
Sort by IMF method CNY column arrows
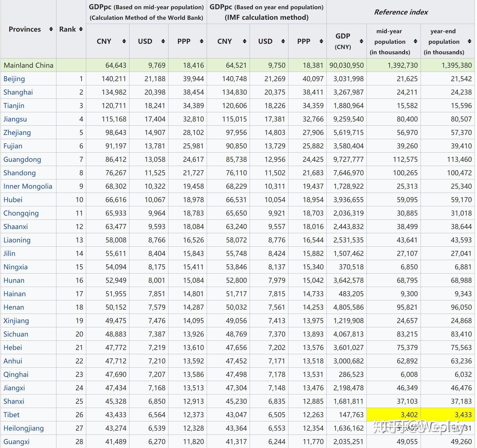pos(244,41)
